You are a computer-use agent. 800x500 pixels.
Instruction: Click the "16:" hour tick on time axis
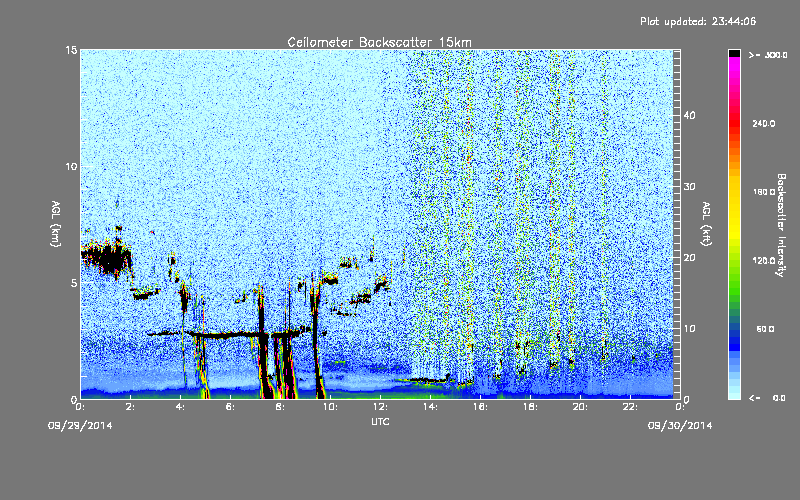pyautogui.click(x=481, y=407)
